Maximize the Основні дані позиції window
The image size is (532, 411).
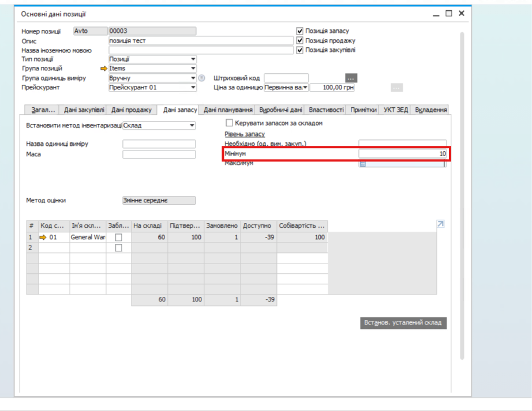(448, 13)
